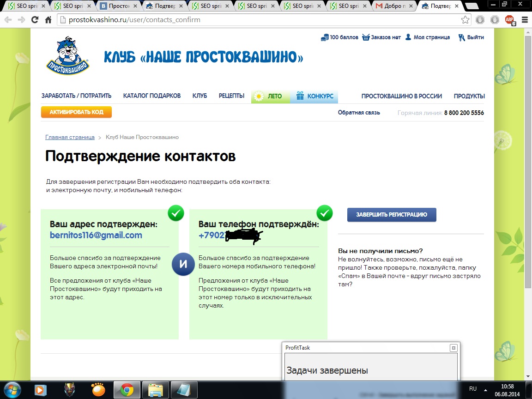Click the scrollbar down arrow
Screen dimensions: 532x399
pos(528,376)
